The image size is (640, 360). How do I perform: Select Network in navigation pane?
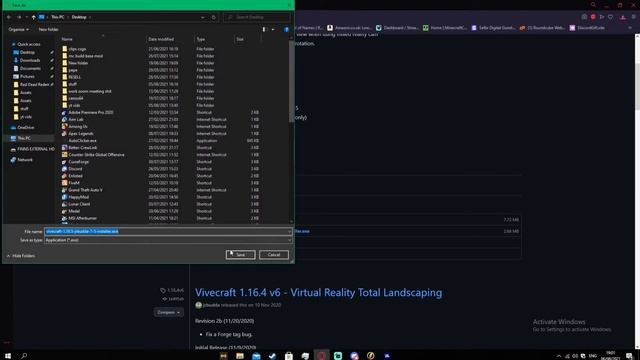(x=24, y=160)
